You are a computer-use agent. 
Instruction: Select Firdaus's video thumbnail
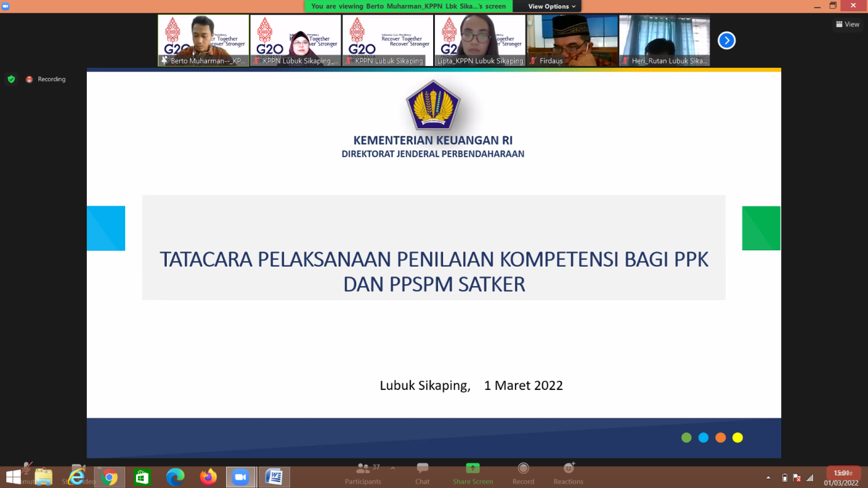coord(572,41)
